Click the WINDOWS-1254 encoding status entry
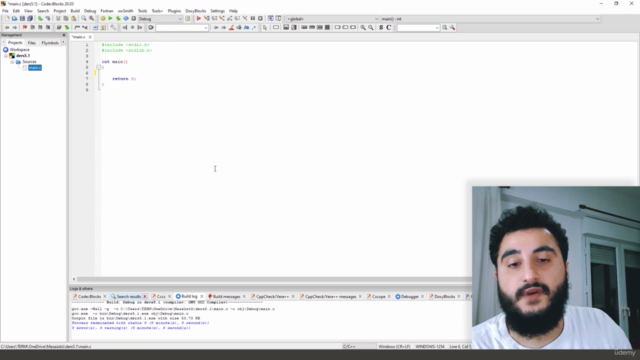This screenshot has width=640, height=360. 430,347
